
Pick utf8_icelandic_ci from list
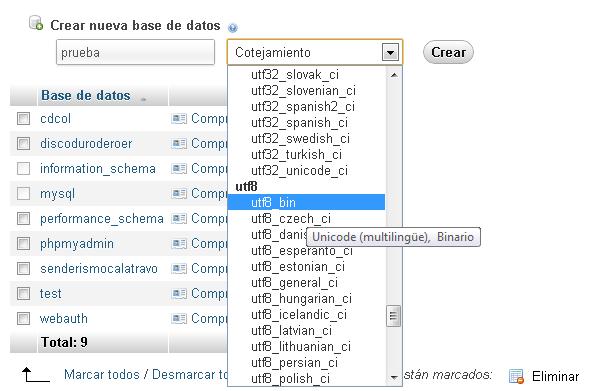click(x=307, y=315)
